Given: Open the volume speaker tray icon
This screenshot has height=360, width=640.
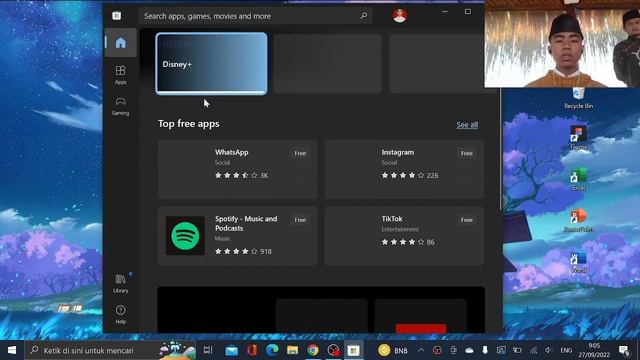Looking at the screenshot, I should click(549, 350).
